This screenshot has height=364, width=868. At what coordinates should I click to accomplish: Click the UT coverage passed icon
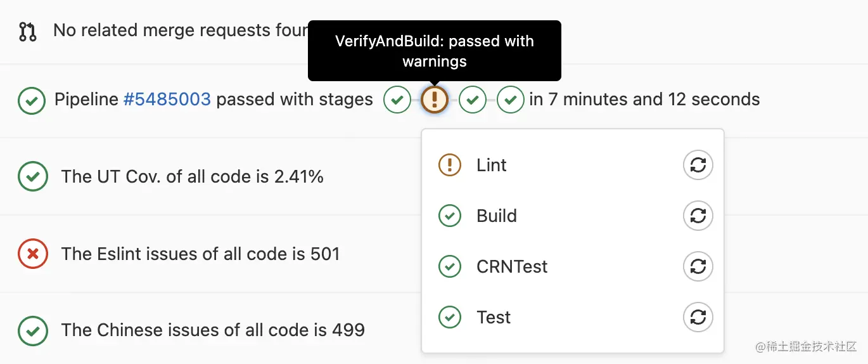coord(33,176)
